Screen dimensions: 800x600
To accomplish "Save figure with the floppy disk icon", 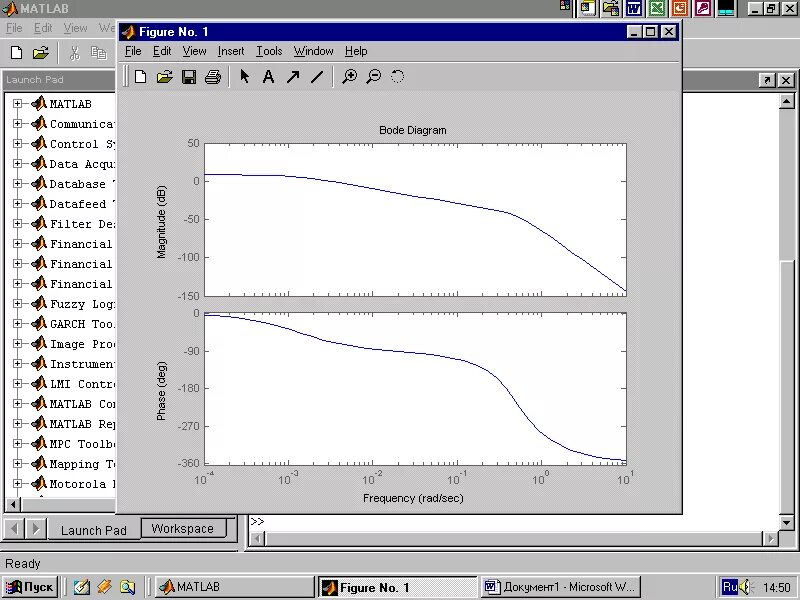I will pyautogui.click(x=189, y=77).
